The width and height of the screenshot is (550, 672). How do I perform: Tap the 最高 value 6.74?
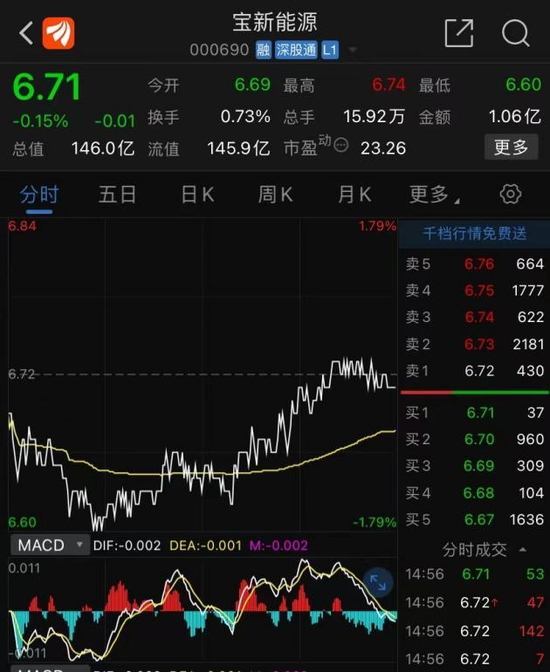coord(388,85)
